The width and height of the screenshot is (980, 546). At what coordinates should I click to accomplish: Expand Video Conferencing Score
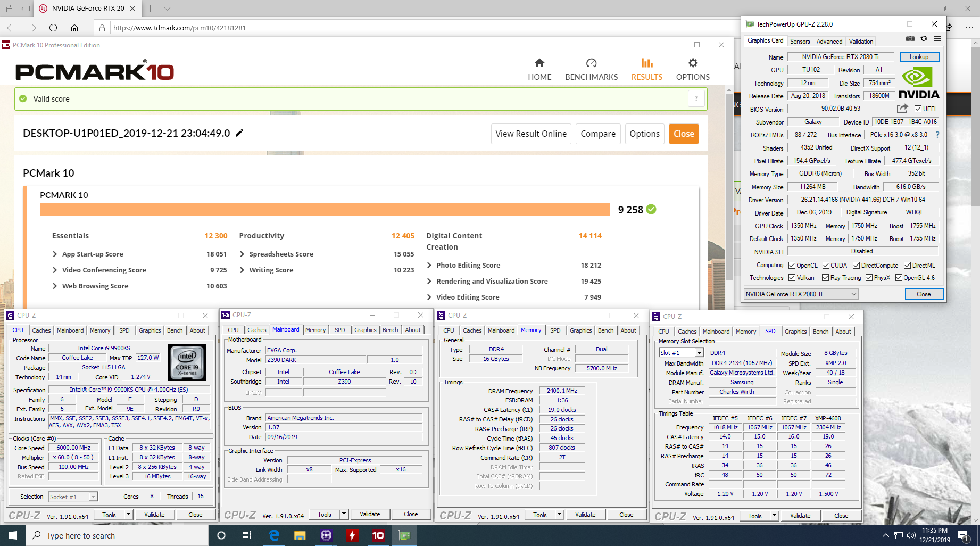[x=55, y=270]
